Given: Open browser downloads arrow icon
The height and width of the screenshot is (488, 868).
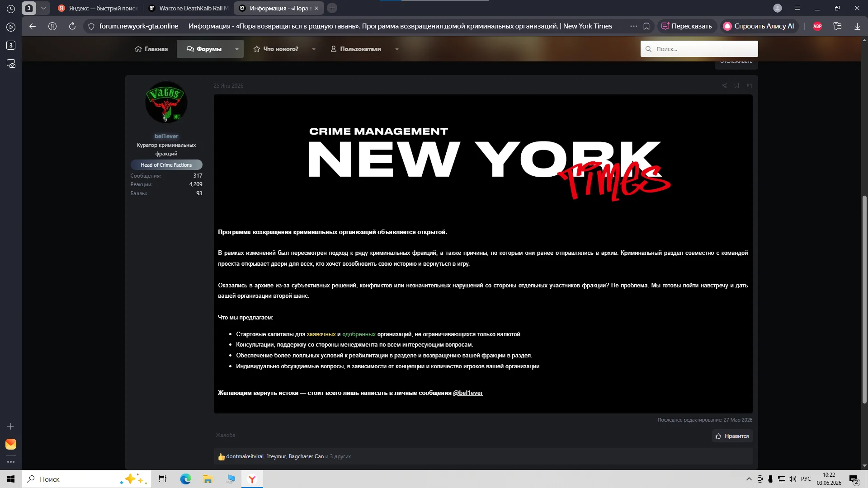Looking at the screenshot, I should coord(857,26).
